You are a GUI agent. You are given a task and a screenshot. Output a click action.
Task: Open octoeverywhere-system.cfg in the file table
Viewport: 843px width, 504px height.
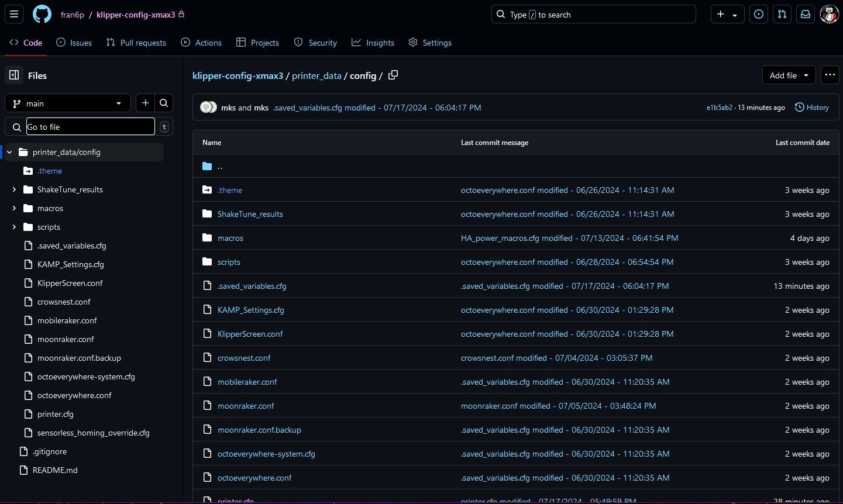(x=266, y=454)
